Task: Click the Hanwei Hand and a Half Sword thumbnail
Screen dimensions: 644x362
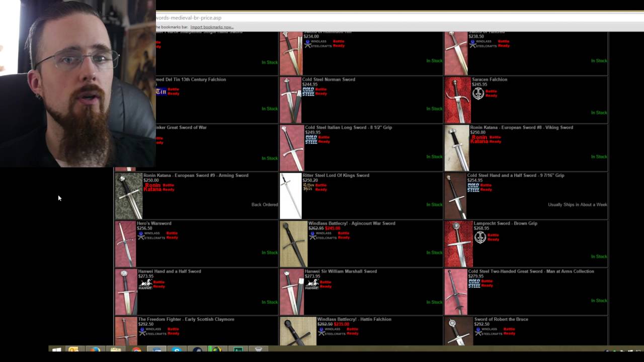Action: click(126, 292)
